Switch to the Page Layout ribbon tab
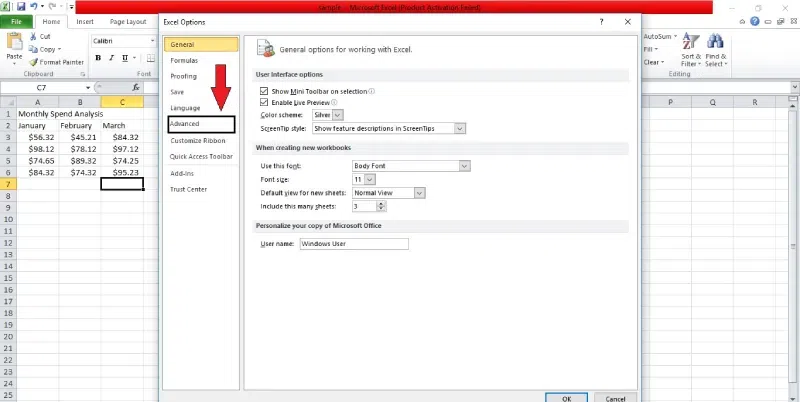Screen dimensions: 800x402 128,21
